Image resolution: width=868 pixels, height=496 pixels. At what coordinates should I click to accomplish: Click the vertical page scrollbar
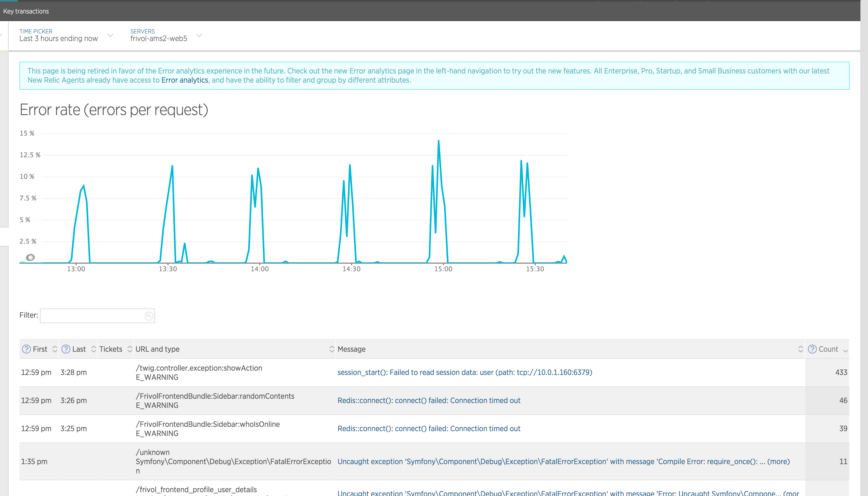pos(864,248)
